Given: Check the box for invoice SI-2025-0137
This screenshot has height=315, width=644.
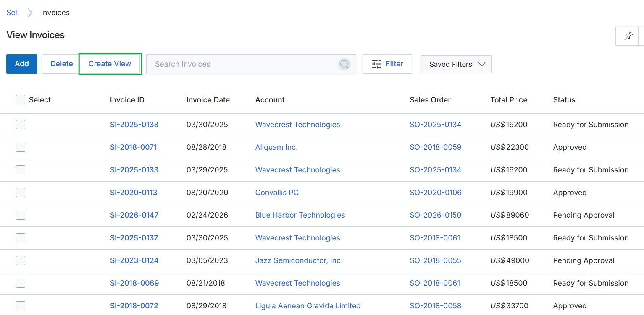Looking at the screenshot, I should 21,238.
